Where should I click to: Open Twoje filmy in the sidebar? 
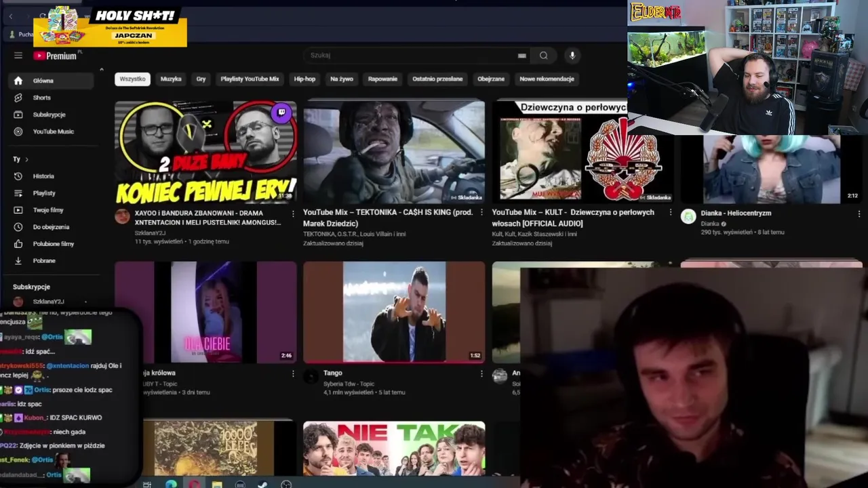pos(52,210)
